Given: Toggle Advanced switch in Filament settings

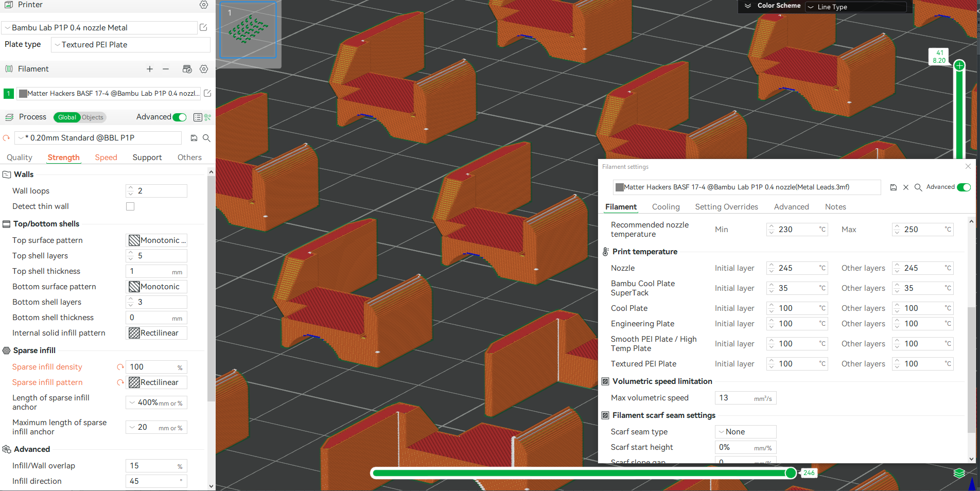Looking at the screenshot, I should point(964,187).
